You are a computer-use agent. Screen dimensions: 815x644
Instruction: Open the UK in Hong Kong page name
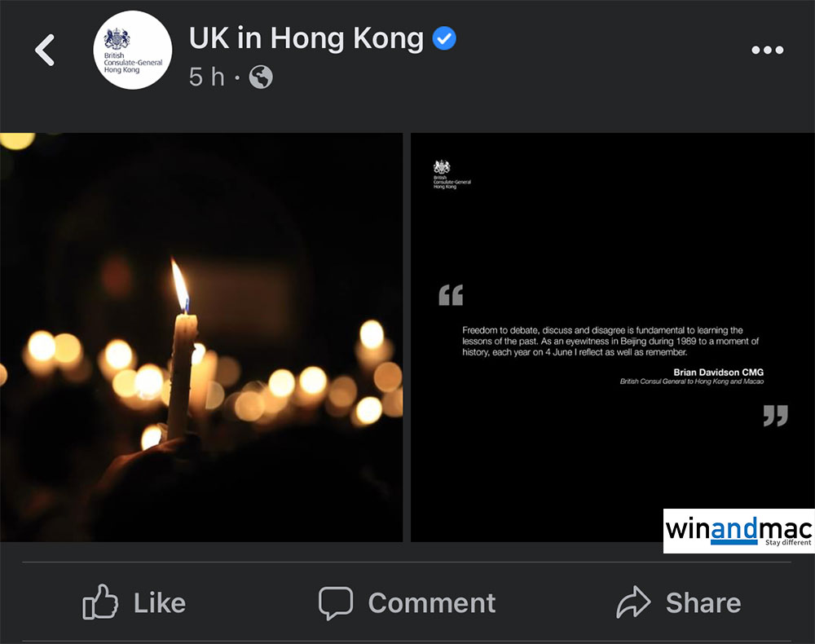pyautogui.click(x=306, y=38)
